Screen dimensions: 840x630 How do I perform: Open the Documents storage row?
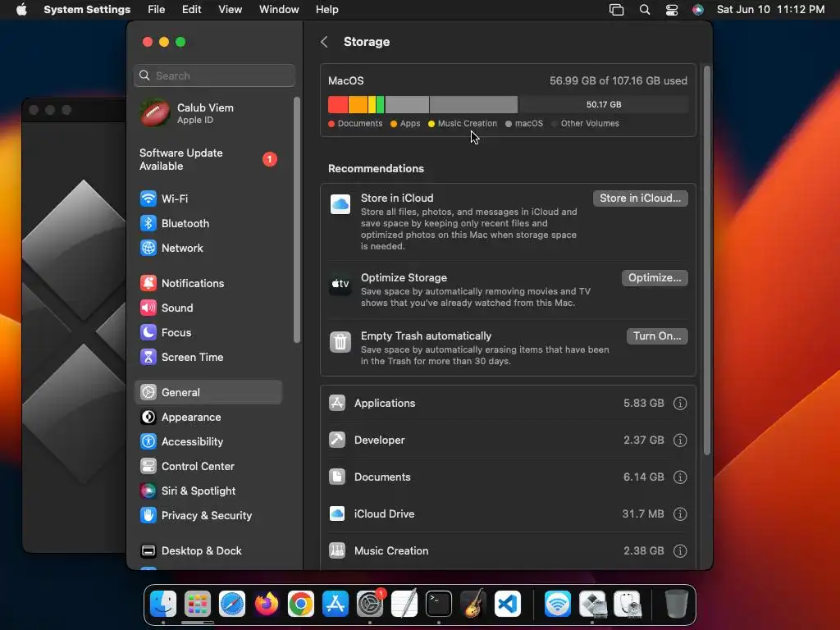point(508,477)
